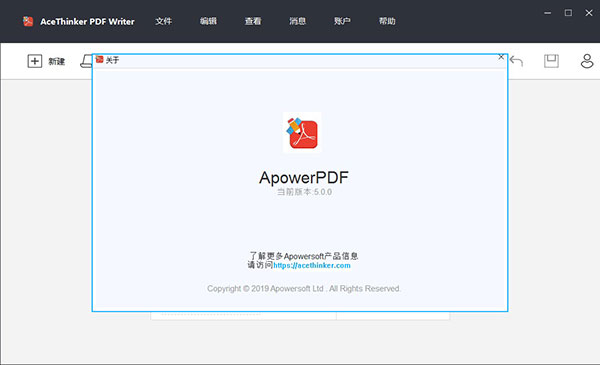The height and width of the screenshot is (365, 600).
Task: Click the 关于 dialog title icon
Action: click(x=99, y=59)
